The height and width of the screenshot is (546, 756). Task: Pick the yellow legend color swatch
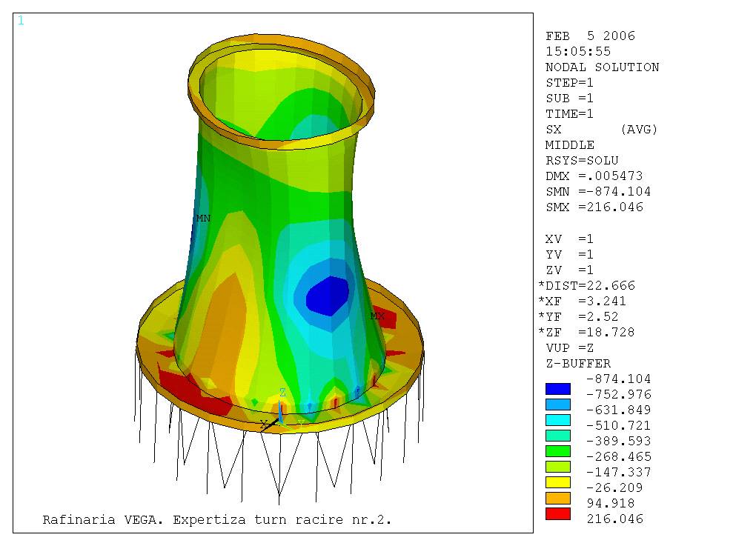[x=557, y=482]
